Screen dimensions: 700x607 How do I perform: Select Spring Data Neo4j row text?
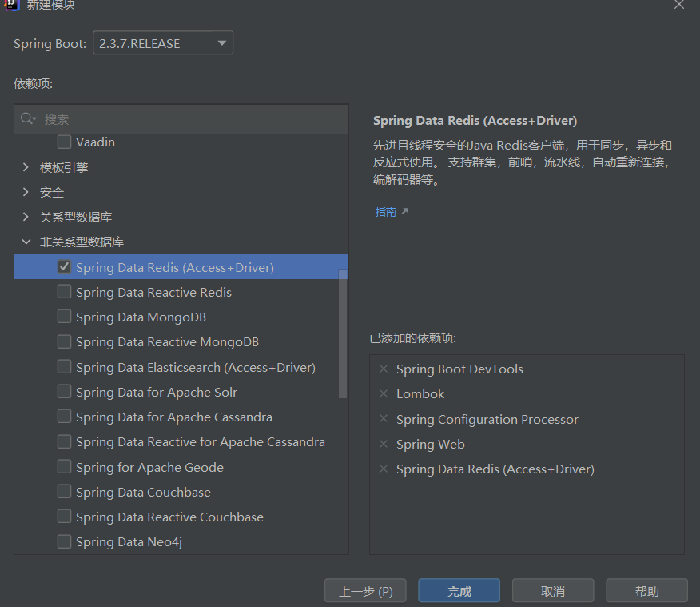pyautogui.click(x=129, y=541)
